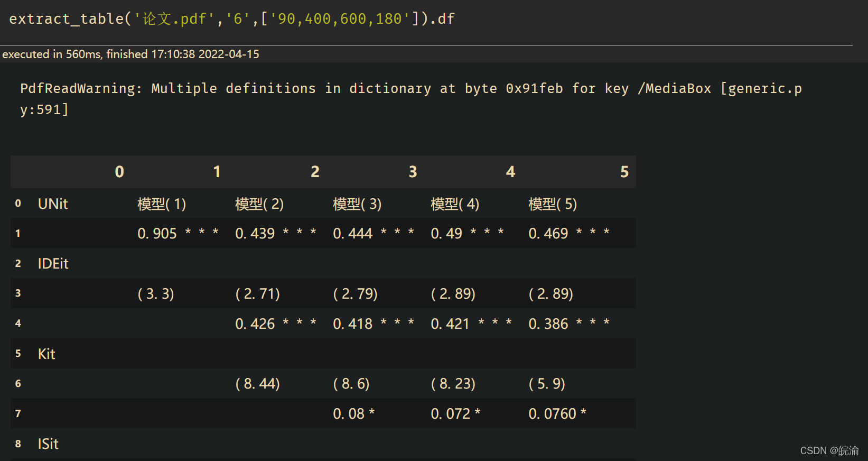Click row index 3
The width and height of the screenshot is (868, 461).
(x=18, y=293)
